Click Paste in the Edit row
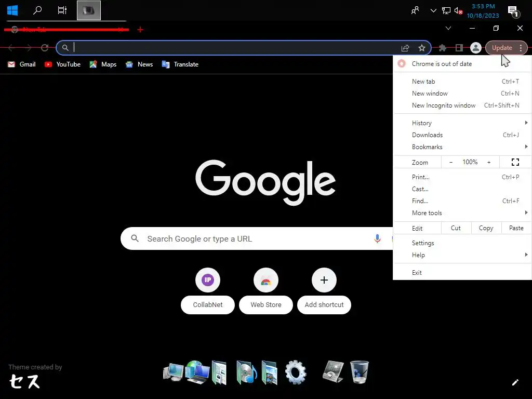This screenshot has height=399, width=532. (x=516, y=228)
